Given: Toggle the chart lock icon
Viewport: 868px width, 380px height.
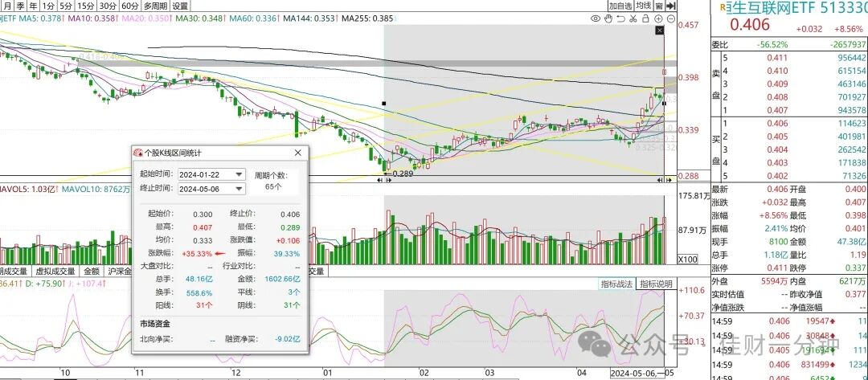Looking at the screenshot, I should point(645,18).
